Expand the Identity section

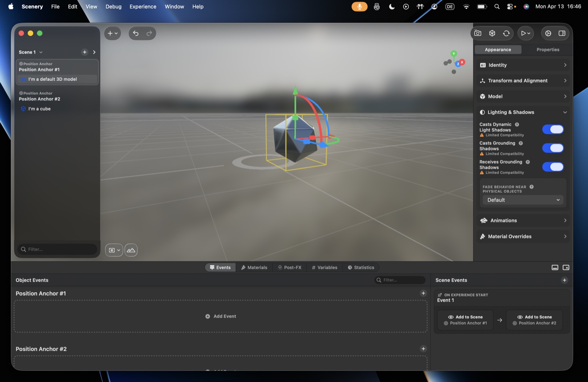523,65
